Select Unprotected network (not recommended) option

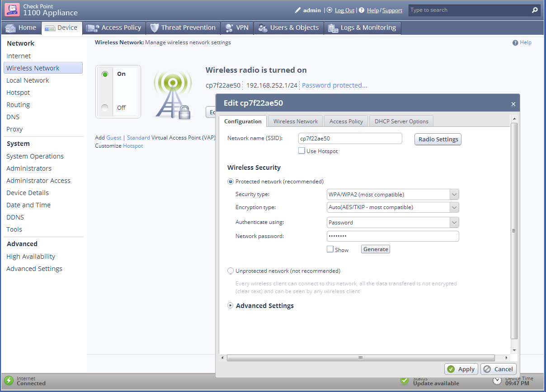pyautogui.click(x=231, y=271)
